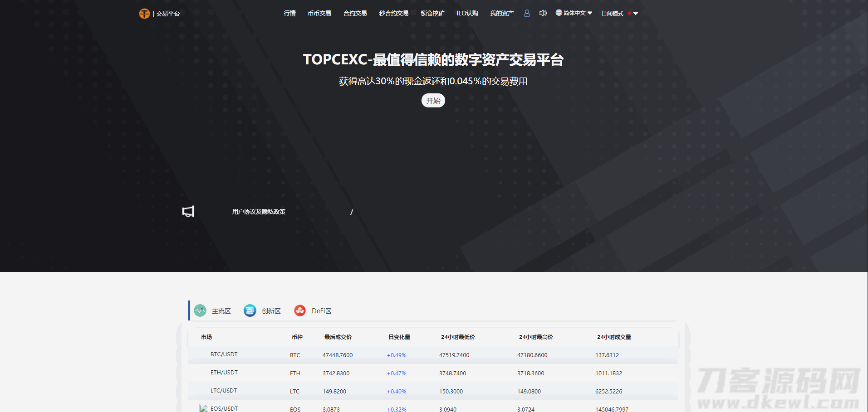Open the user account profile icon

(x=527, y=13)
